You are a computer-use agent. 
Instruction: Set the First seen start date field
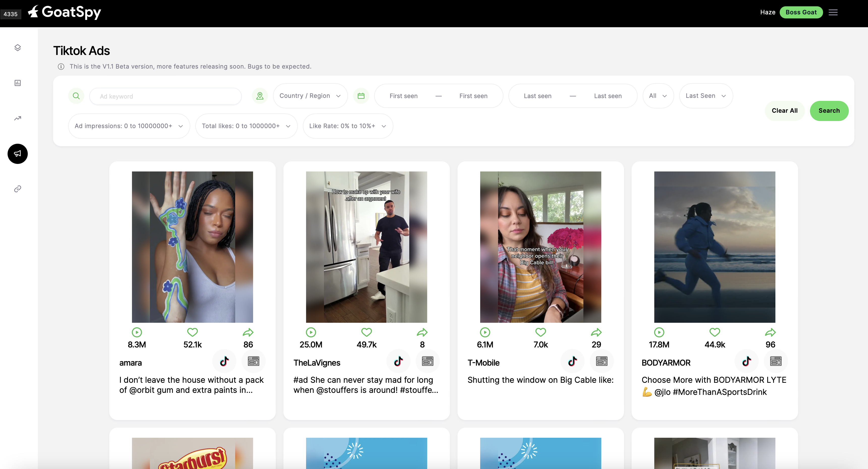coord(403,96)
